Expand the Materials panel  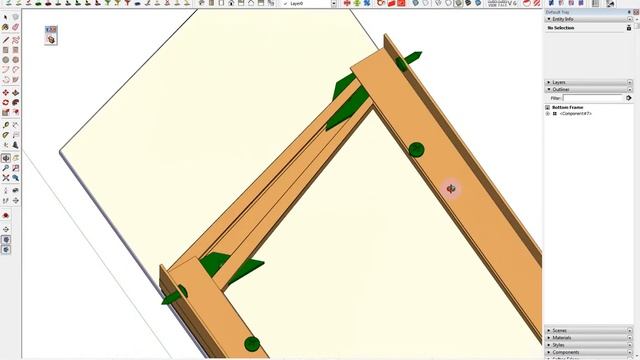pos(549,338)
